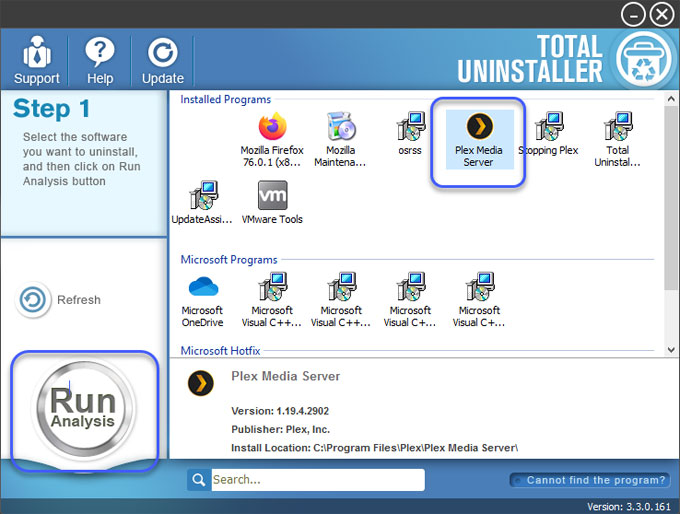Refresh the installed programs list
This screenshot has height=514, width=680.
pos(58,300)
